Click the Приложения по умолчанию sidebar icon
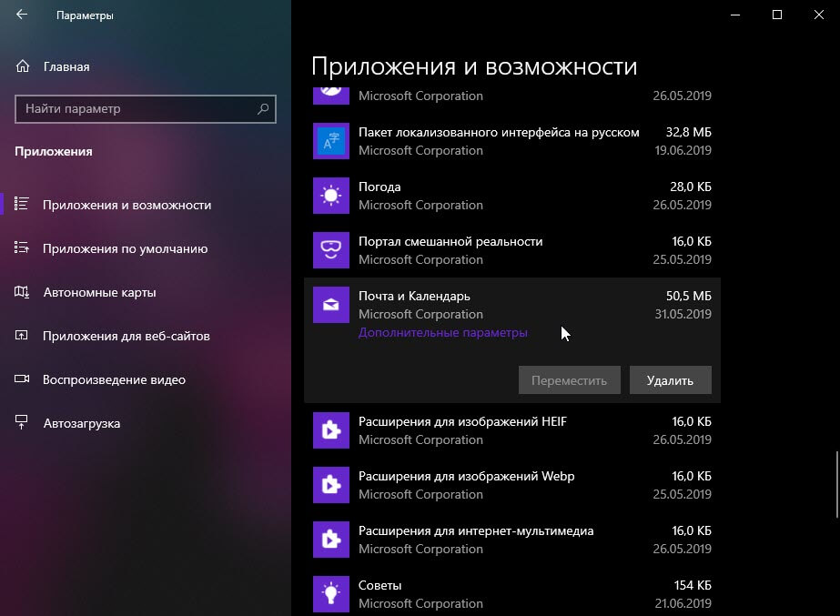Image resolution: width=840 pixels, height=616 pixels. click(22, 247)
